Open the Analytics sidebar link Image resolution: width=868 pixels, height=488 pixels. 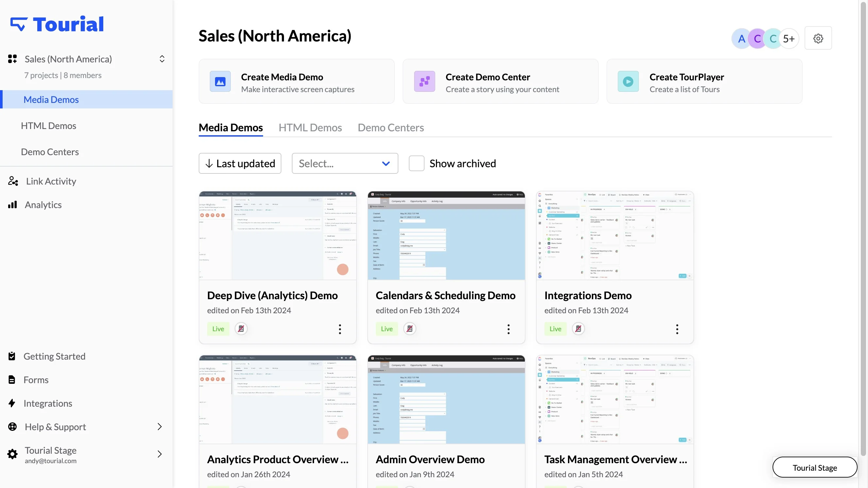click(43, 205)
